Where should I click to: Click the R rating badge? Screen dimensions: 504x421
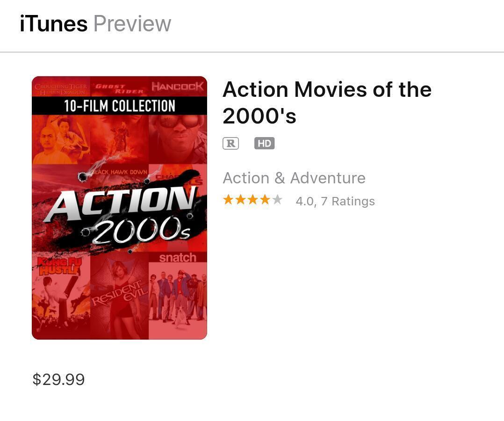click(230, 144)
